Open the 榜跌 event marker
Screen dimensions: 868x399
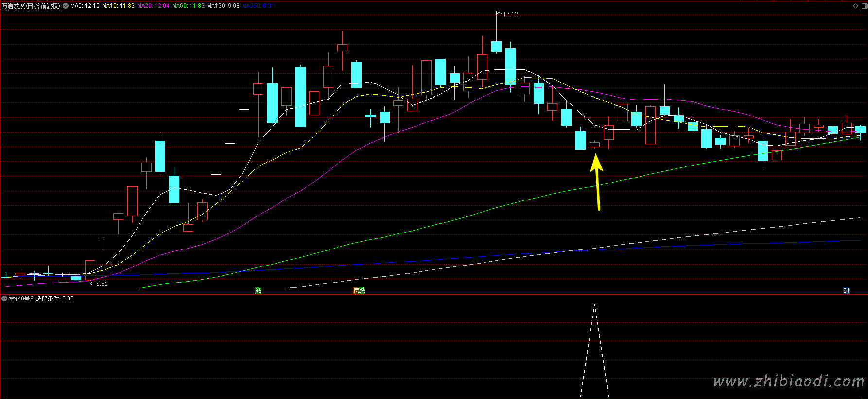359,290
